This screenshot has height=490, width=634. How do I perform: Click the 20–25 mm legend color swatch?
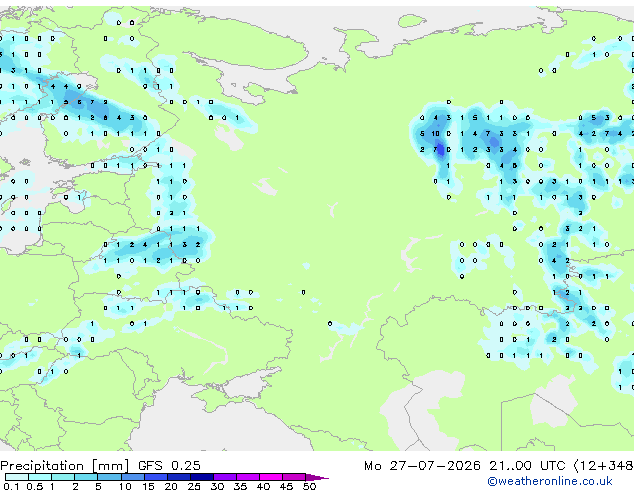click(178, 477)
